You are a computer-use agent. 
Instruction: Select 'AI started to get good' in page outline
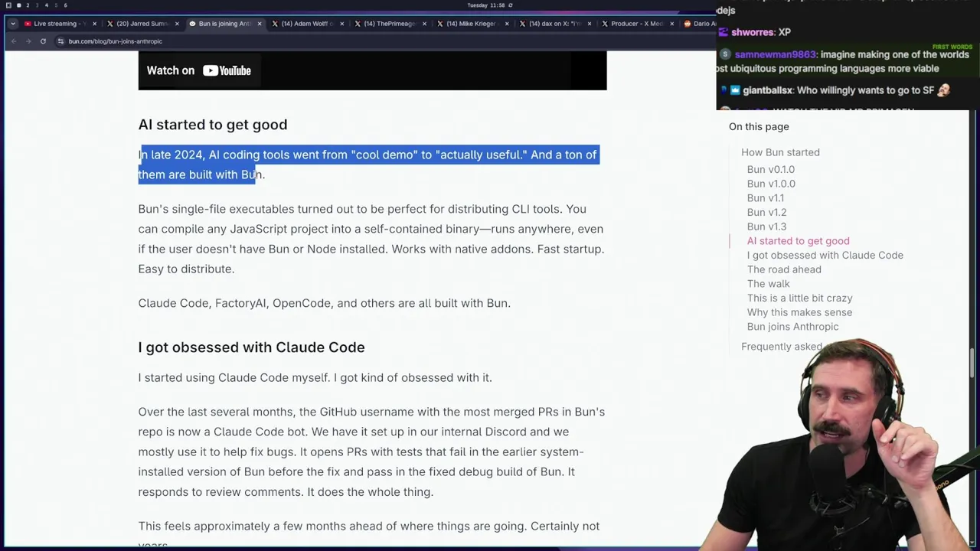coord(798,241)
